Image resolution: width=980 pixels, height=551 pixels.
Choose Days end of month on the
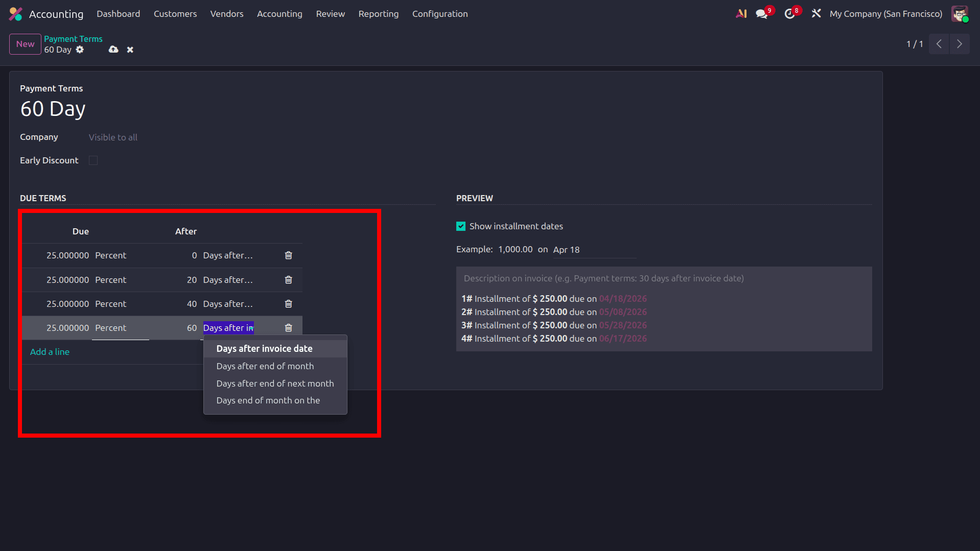coord(268,400)
